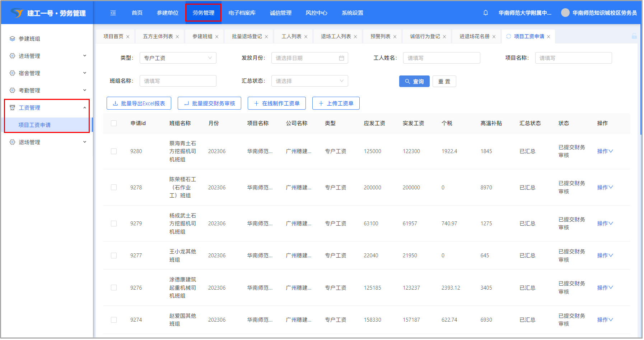The height and width of the screenshot is (340, 644).
Task: Close the 预警列表 tab
Action: coord(395,37)
